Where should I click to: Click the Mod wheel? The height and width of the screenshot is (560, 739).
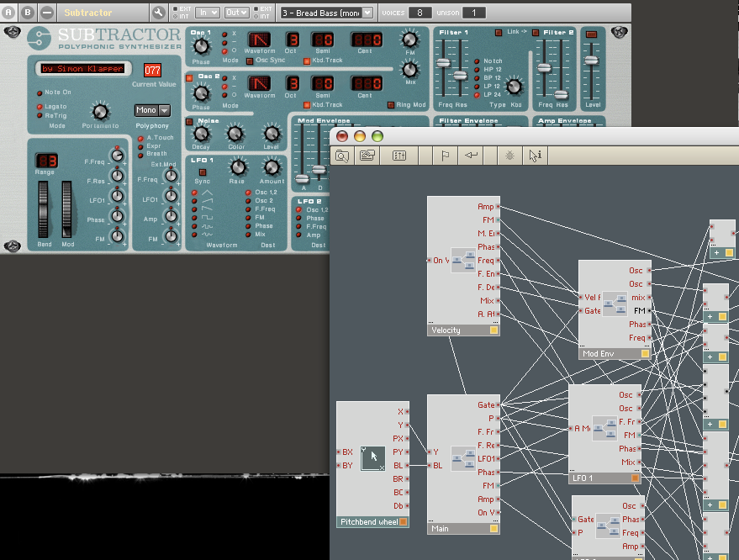[67, 209]
